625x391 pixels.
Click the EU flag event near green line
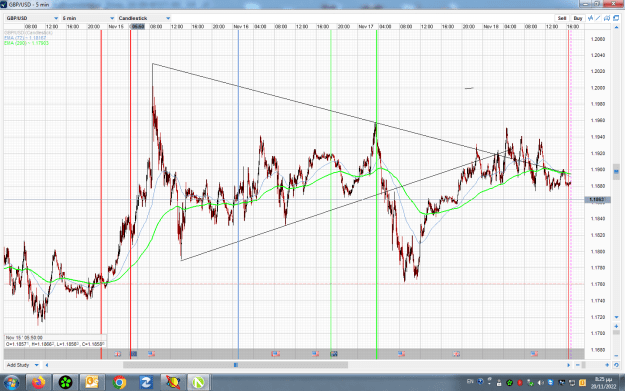click(334, 354)
